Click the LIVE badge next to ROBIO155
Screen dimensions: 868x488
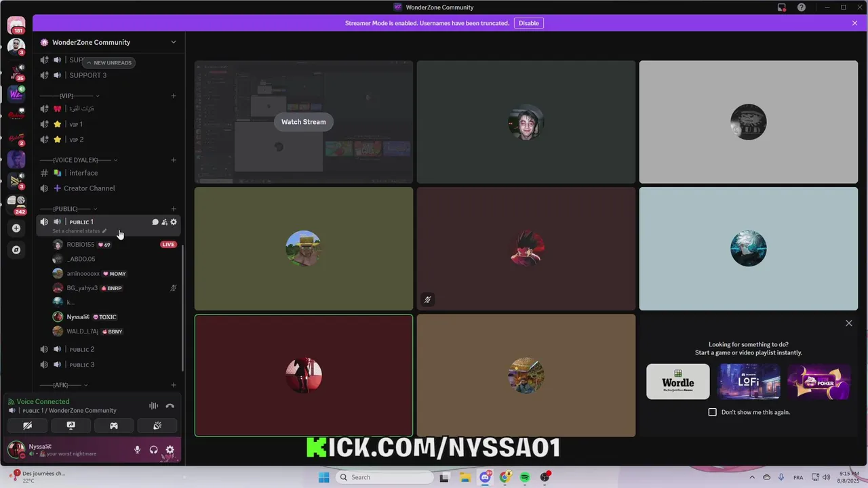168,245
